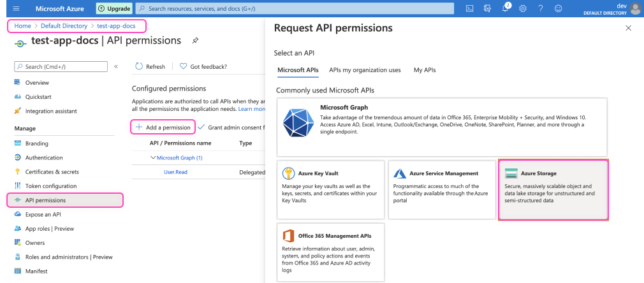The width and height of the screenshot is (644, 283).
Task: Open portal settings gear icon
Action: click(x=523, y=8)
